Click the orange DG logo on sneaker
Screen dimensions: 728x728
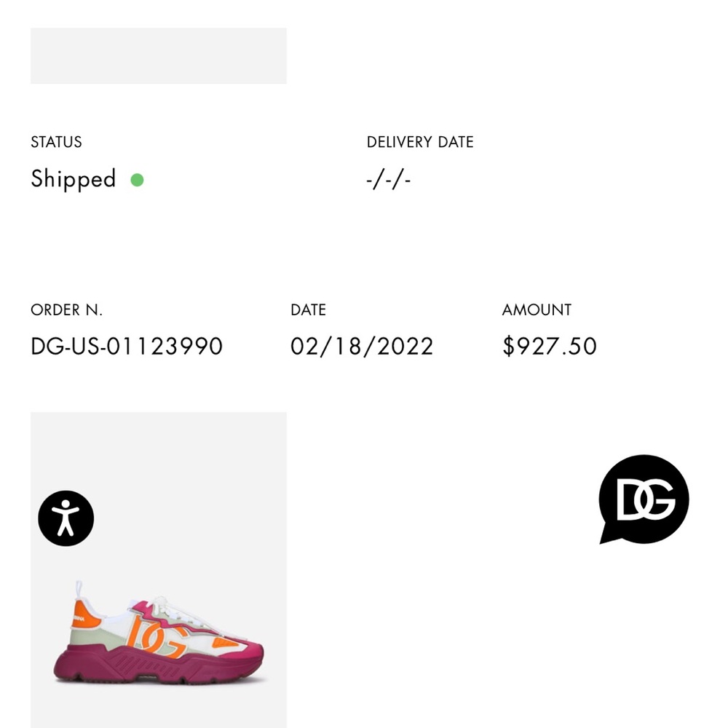click(156, 636)
